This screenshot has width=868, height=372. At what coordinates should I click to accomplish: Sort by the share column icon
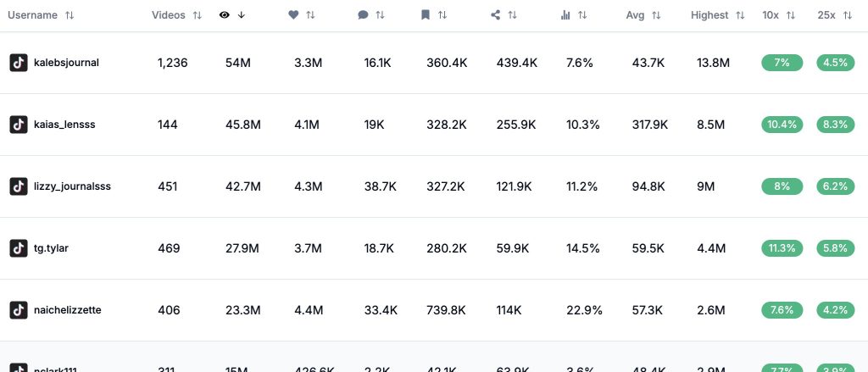tap(496, 15)
